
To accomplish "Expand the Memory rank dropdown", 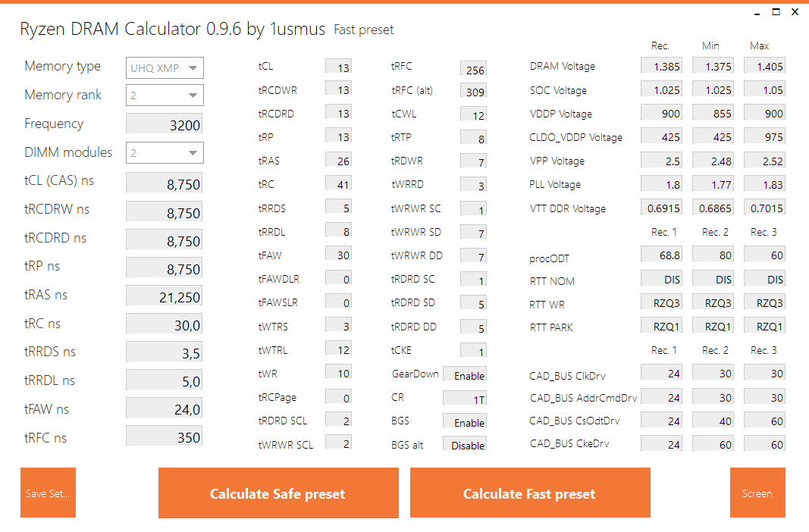I will coord(165,95).
